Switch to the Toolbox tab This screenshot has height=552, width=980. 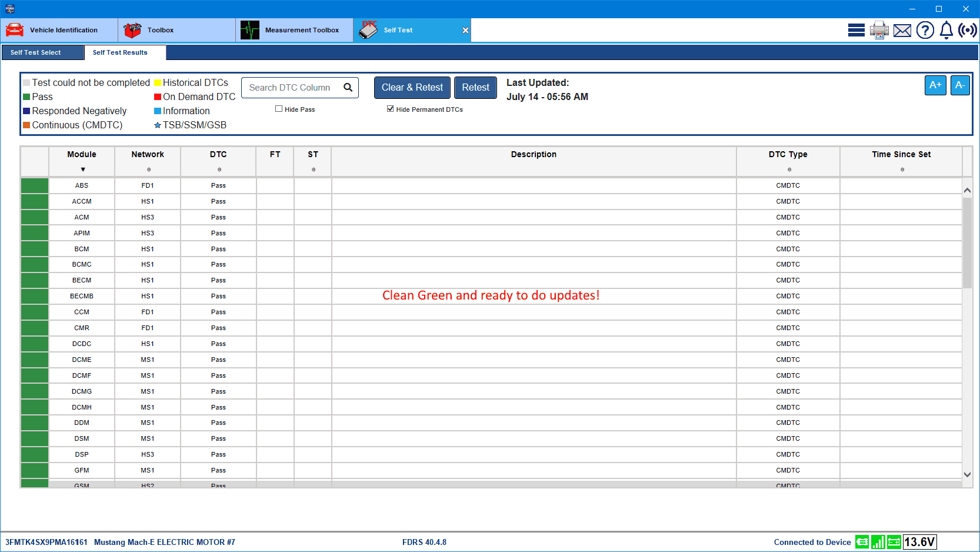(176, 30)
